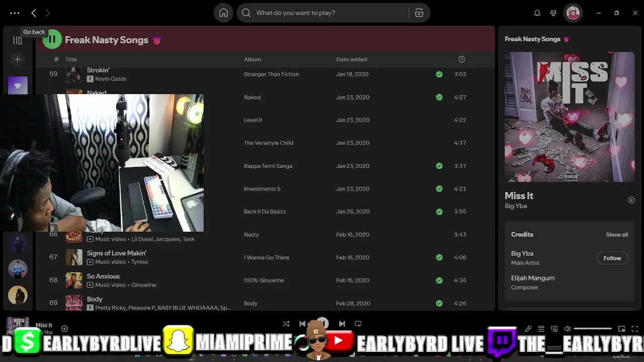Toggle liked checkmark on Rappa Ternt Sanga row
Viewport: 644px width, 362px height.
439,166
